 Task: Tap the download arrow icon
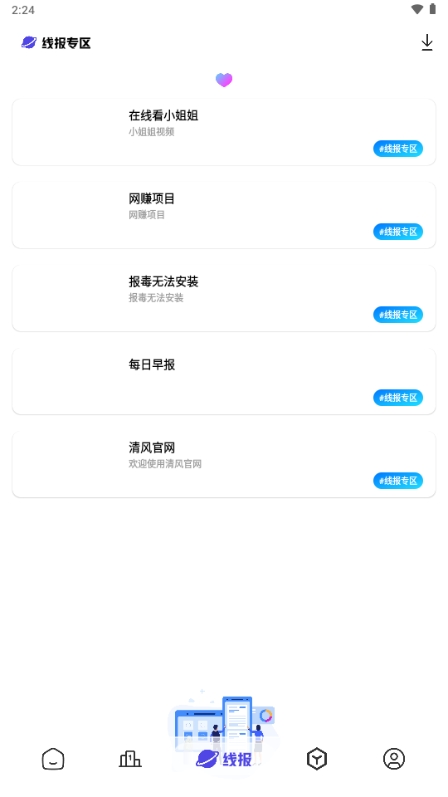(x=427, y=43)
